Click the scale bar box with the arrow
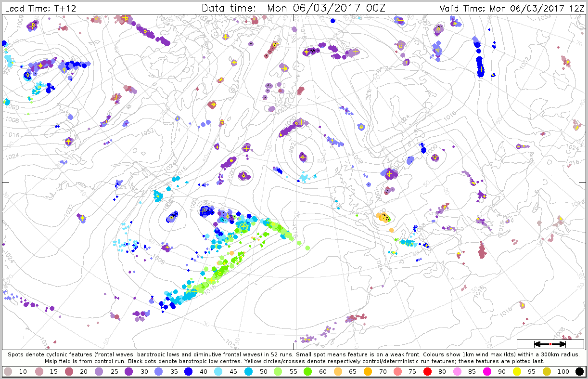588x379 pixels. pos(550,344)
